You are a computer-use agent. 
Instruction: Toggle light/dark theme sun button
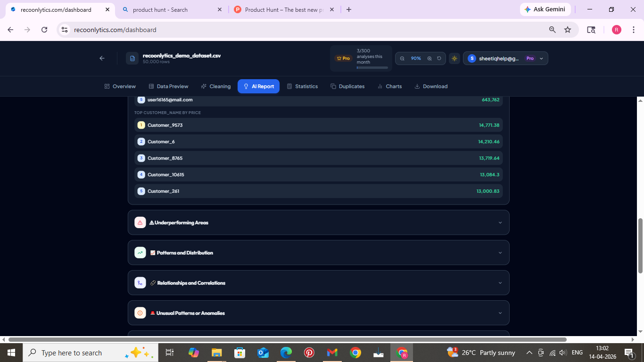click(x=454, y=58)
